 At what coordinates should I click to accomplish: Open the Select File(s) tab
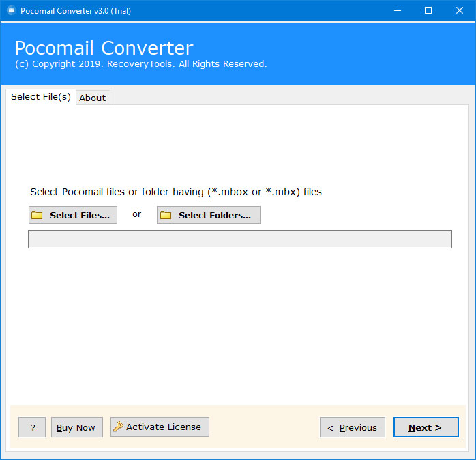[41, 97]
